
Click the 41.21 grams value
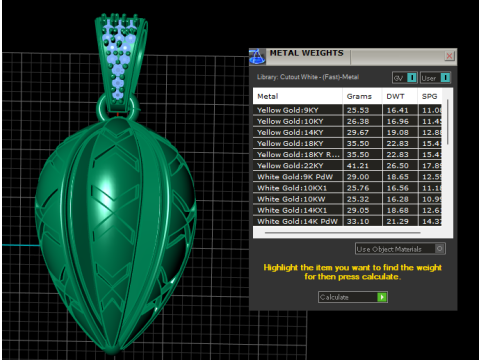pyautogui.click(x=358, y=166)
